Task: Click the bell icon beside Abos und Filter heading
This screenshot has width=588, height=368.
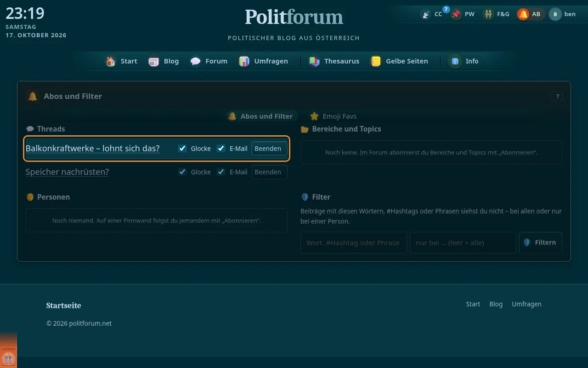Action: point(33,96)
